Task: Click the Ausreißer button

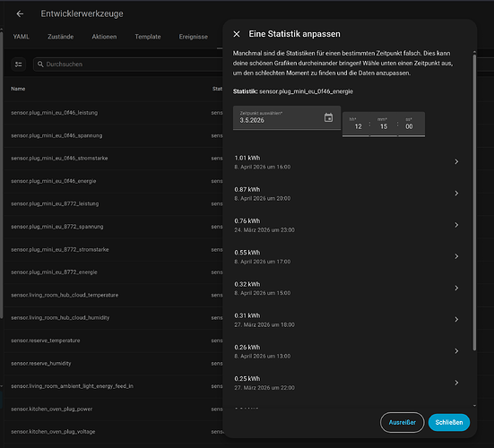Action: pos(402,422)
